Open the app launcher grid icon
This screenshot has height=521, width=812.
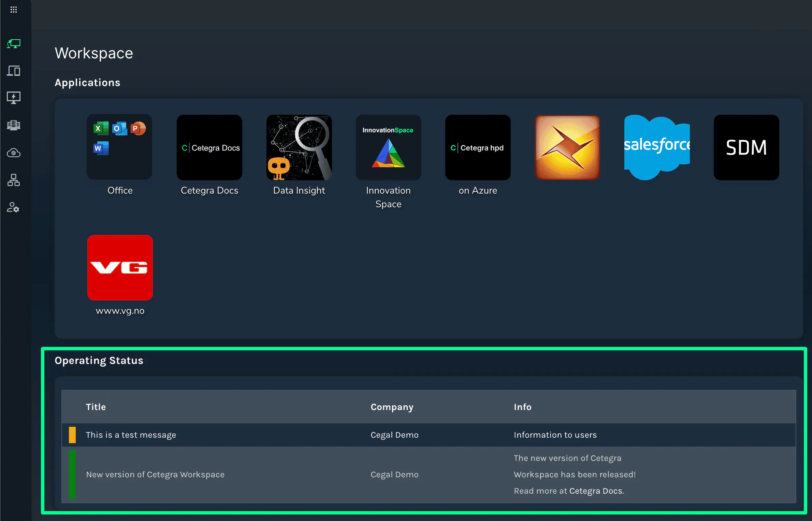coord(14,10)
